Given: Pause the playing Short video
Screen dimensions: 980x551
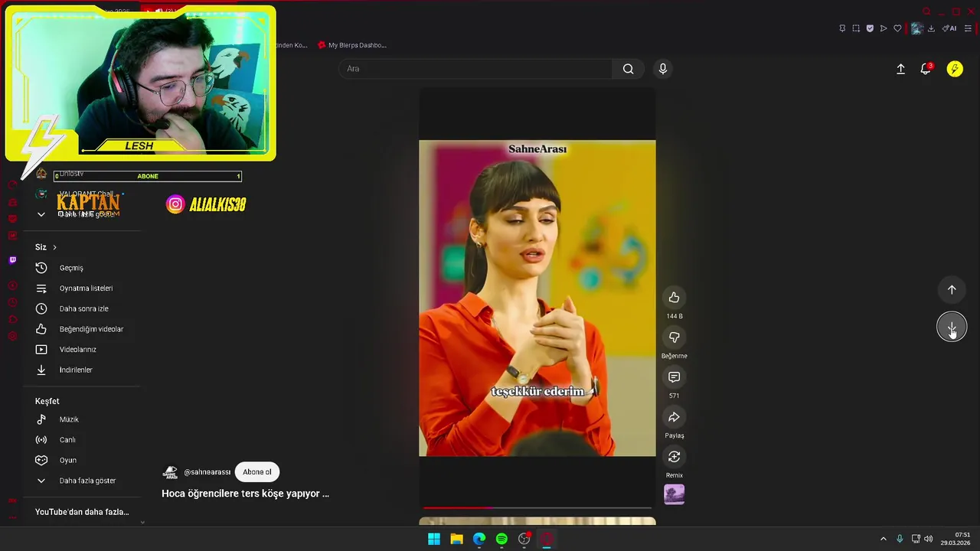Looking at the screenshot, I should click(x=537, y=298).
